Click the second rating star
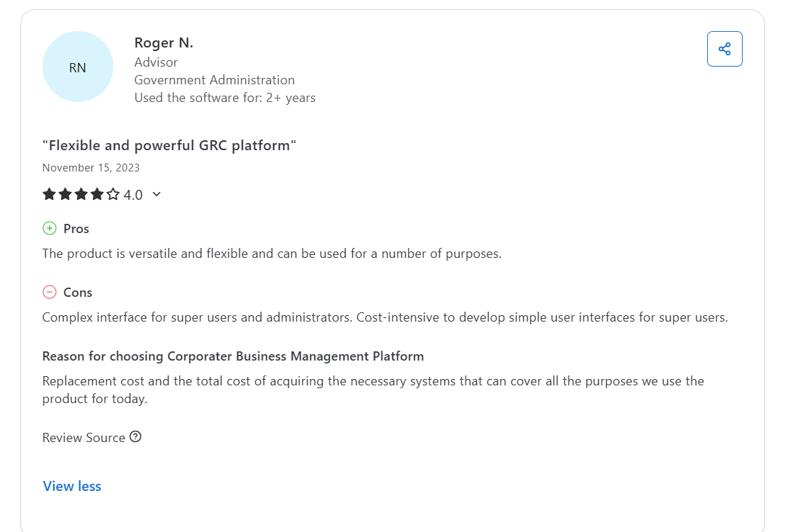The image size is (788, 532). [x=65, y=194]
